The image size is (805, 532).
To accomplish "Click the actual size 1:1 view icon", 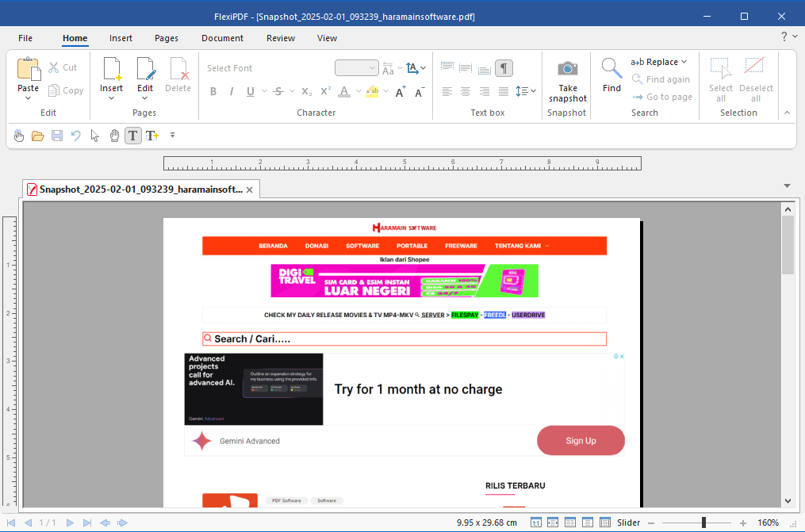I will tap(536, 522).
